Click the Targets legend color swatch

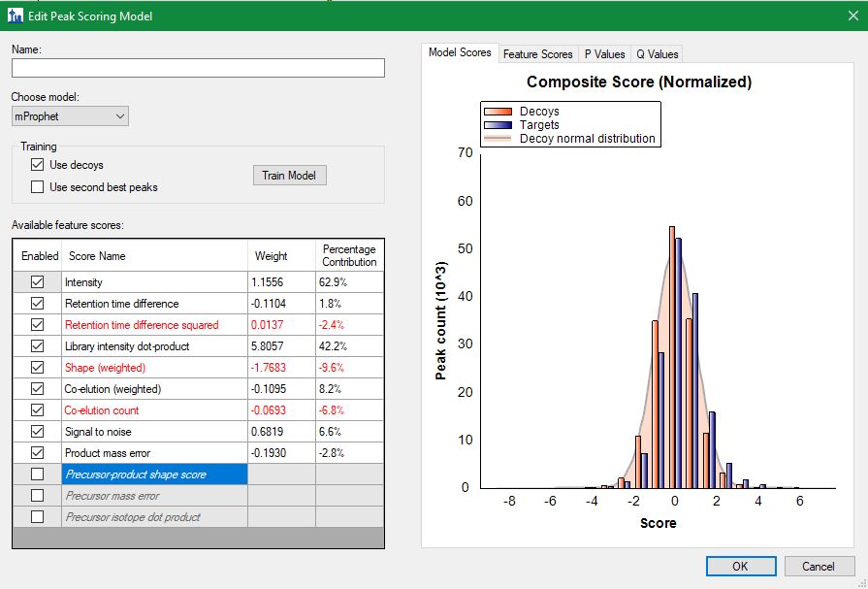[x=498, y=125]
